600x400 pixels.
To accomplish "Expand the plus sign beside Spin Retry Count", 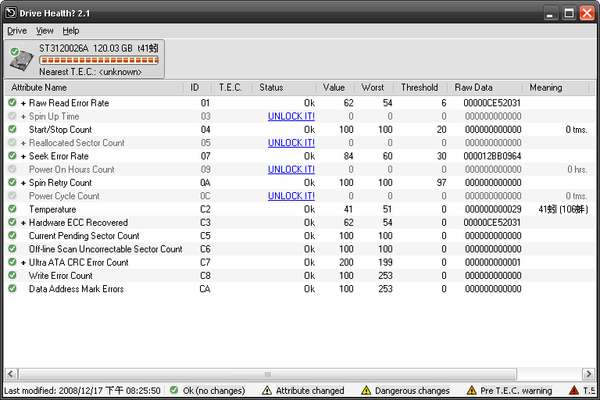I will point(23,183).
